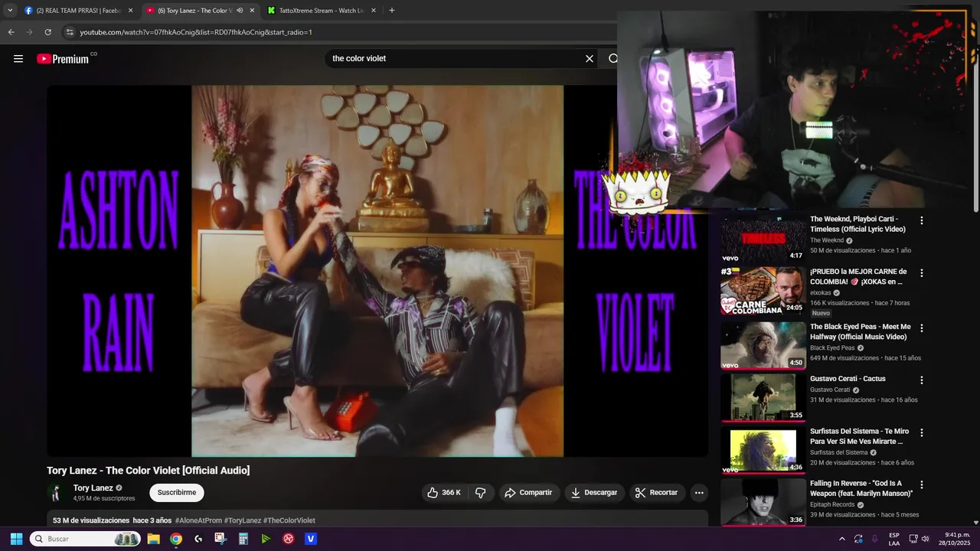Expand hidden system tray icons chevron
The height and width of the screenshot is (551, 980).
tap(842, 539)
